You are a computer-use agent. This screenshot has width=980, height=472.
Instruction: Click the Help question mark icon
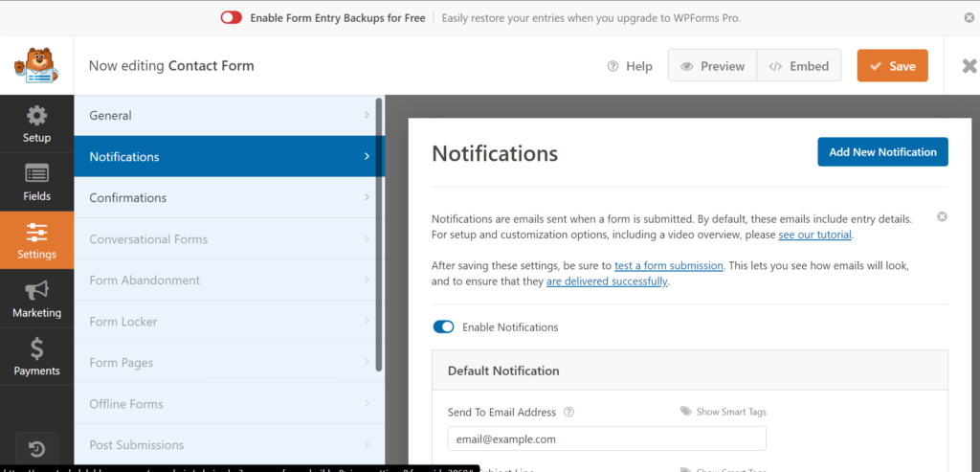coord(612,66)
